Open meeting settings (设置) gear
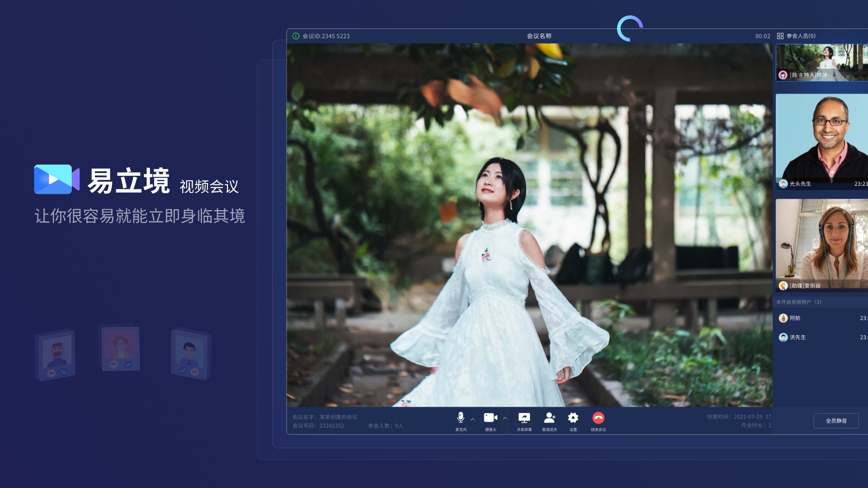Image resolution: width=868 pixels, height=488 pixels. [573, 418]
